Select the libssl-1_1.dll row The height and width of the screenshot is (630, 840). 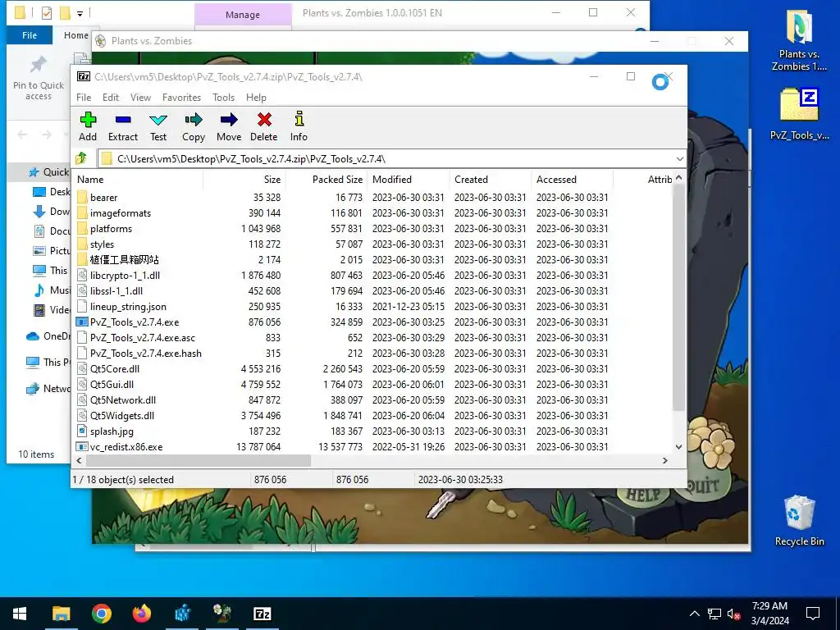[372, 291]
